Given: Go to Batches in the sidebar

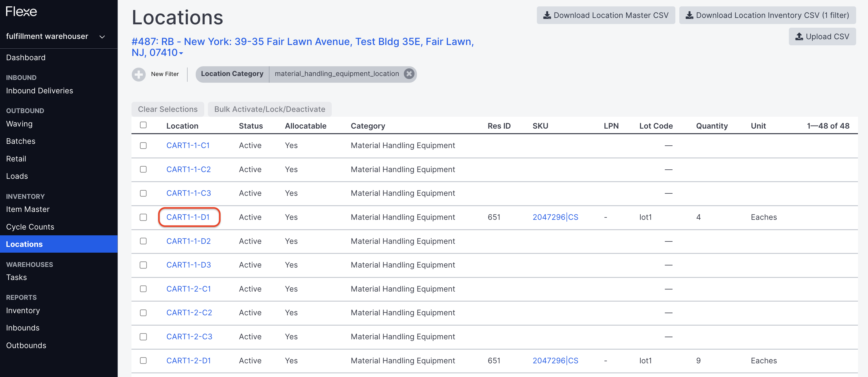Looking at the screenshot, I should [21, 141].
